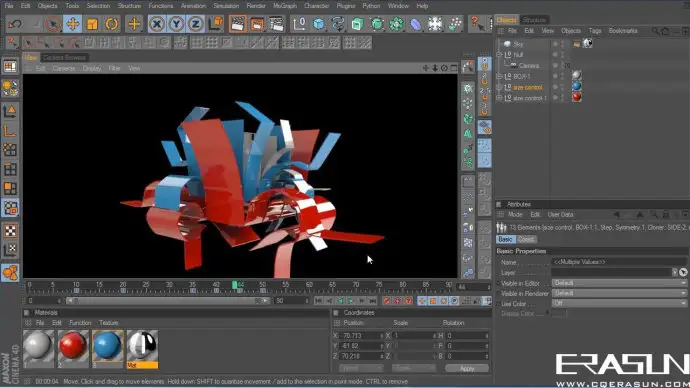Image resolution: width=690 pixels, height=388 pixels.
Task: Open Render Settings icon
Action: (x=277, y=24)
